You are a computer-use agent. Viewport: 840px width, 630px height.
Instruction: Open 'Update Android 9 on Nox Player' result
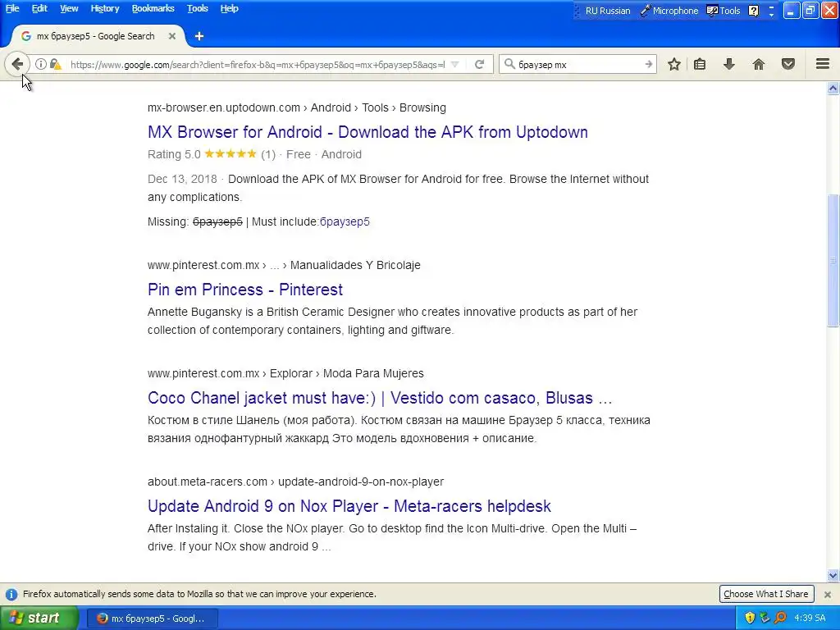(349, 505)
